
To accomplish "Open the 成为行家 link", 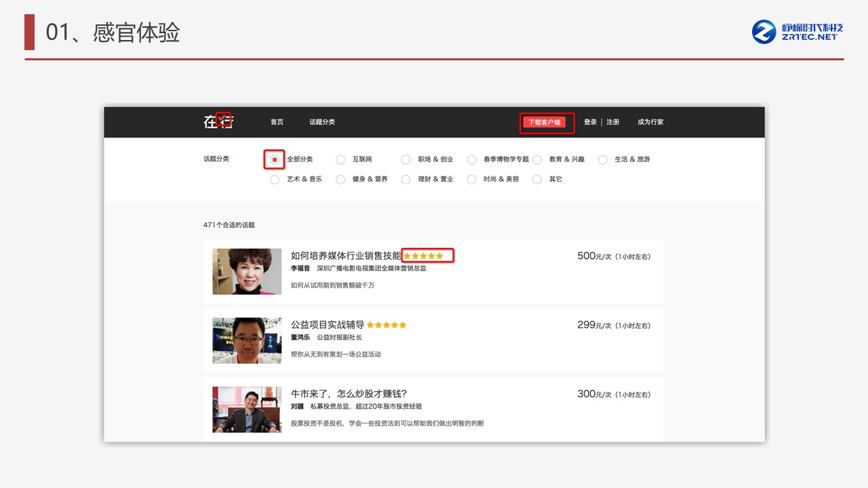I will tap(650, 122).
